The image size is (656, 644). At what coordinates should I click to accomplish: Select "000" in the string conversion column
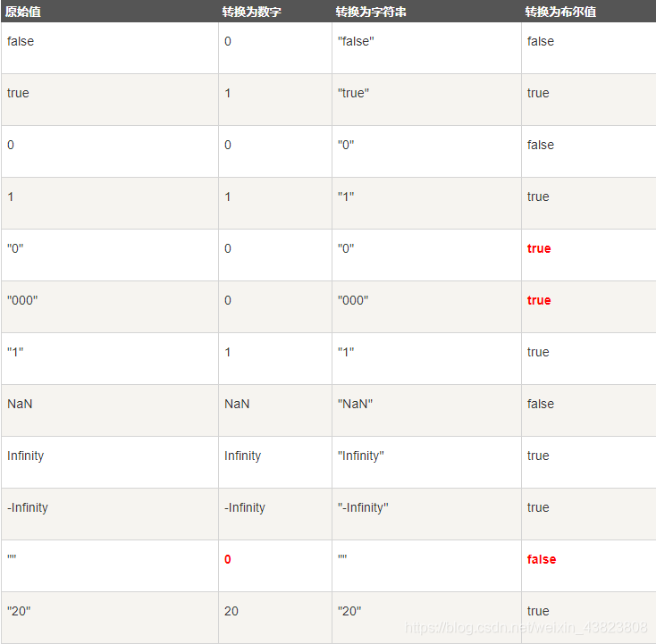tap(353, 300)
